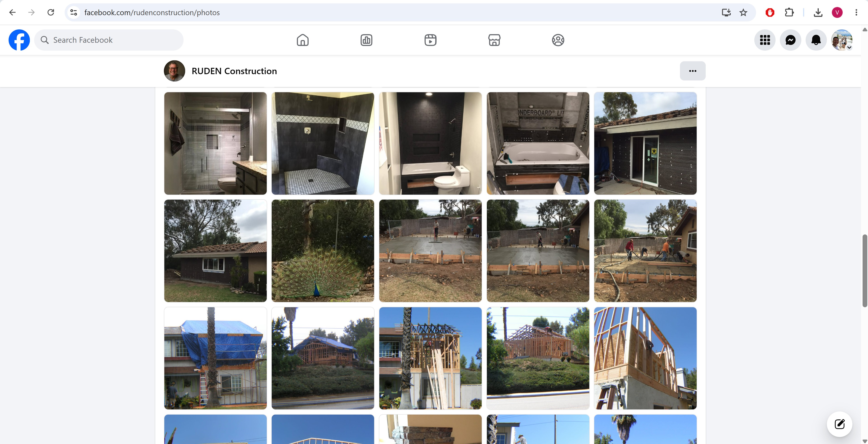Open the red ad blocker extension
The width and height of the screenshot is (868, 444).
pos(770,12)
